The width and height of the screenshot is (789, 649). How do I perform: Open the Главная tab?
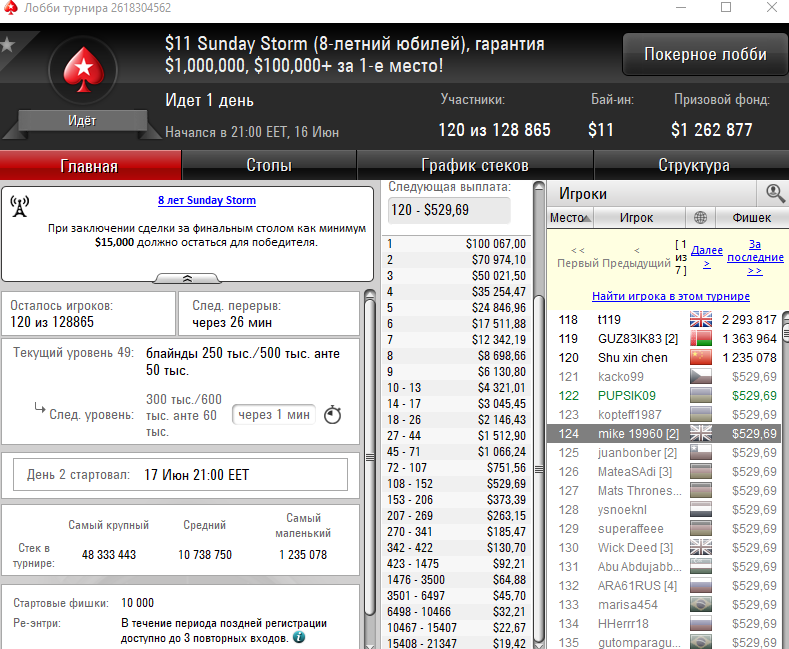tap(90, 166)
